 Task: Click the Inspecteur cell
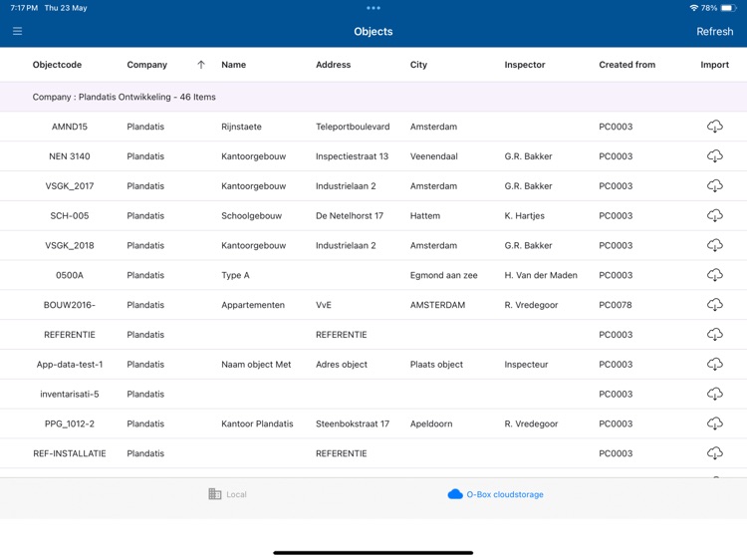point(526,365)
